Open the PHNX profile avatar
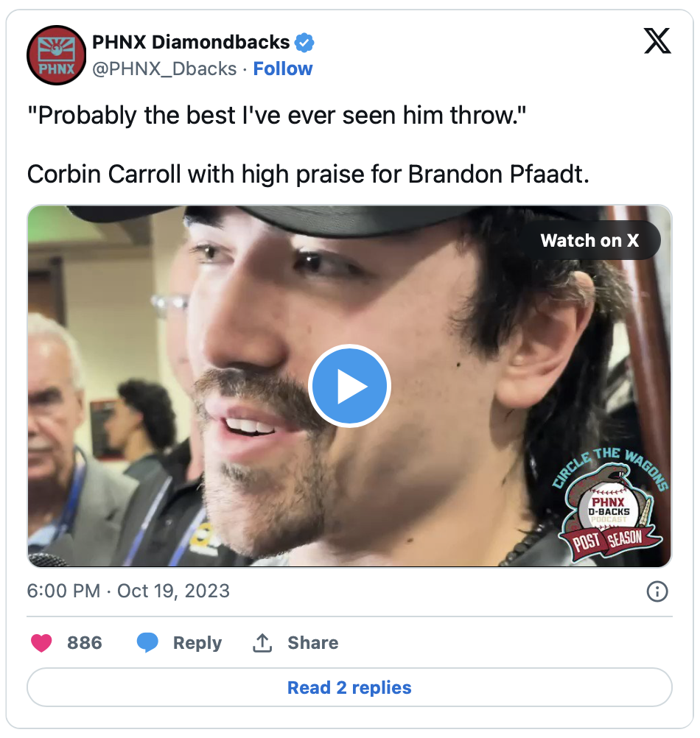This screenshot has width=700, height=738. pyautogui.click(x=57, y=55)
